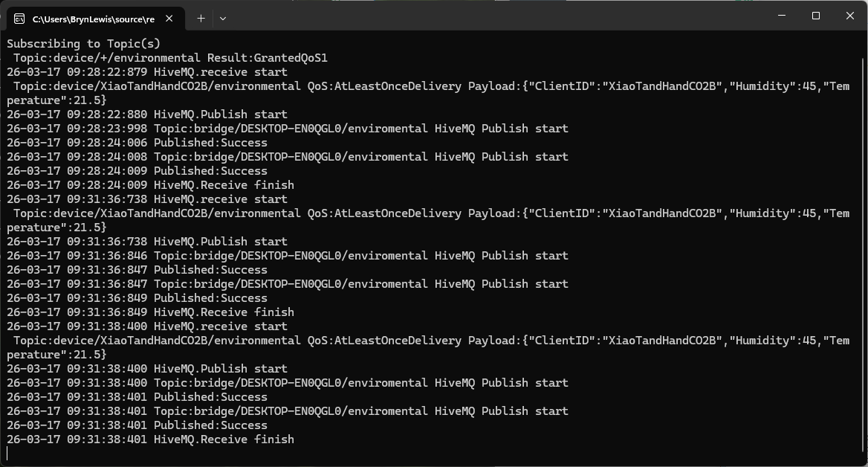Close the C:\Users\BrynLewis tab
Viewport: 868px width, 467px height.
tap(170, 19)
